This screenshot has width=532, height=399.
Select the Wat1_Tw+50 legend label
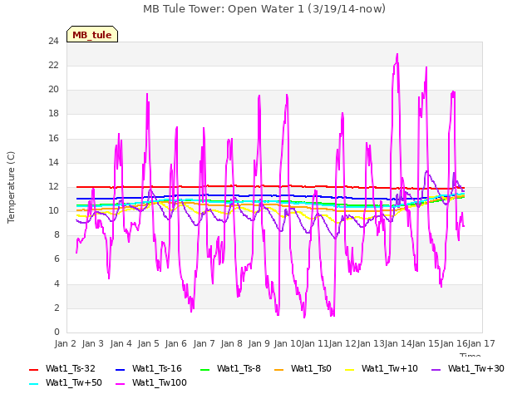(74, 382)
